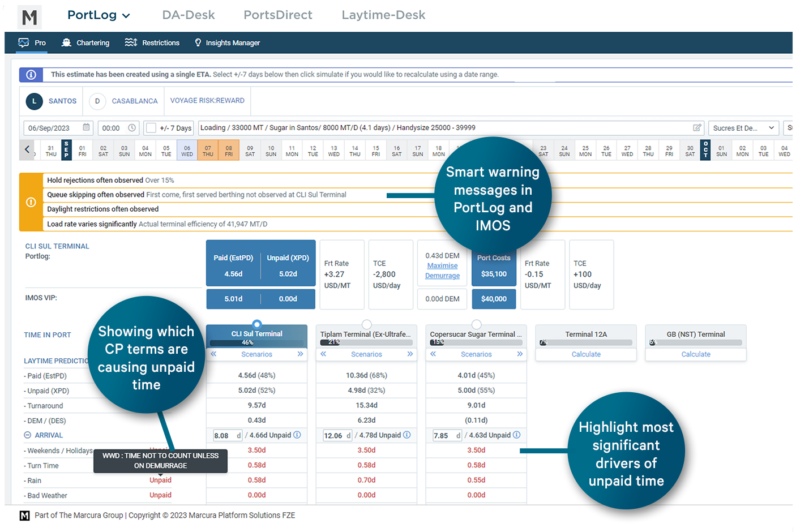Collapse the ARRIVAL section
The height and width of the screenshot is (532, 796).
(x=27, y=435)
